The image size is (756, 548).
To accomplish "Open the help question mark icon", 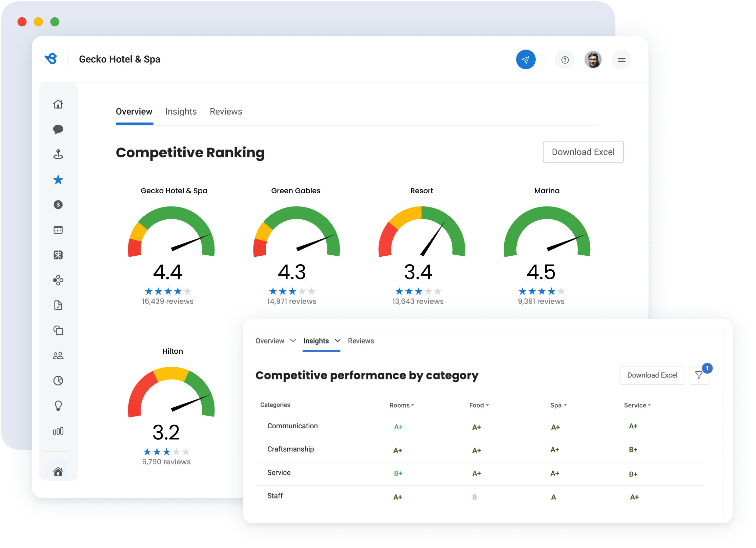I will (x=565, y=60).
